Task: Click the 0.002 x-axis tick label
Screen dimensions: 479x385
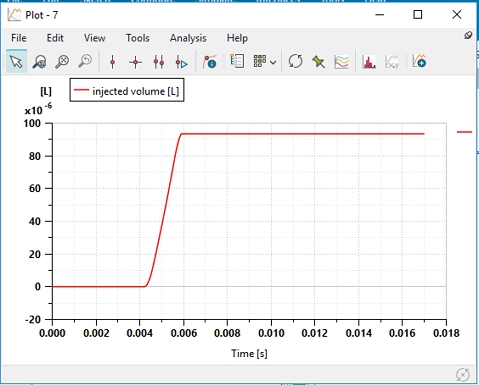Action: point(96,333)
